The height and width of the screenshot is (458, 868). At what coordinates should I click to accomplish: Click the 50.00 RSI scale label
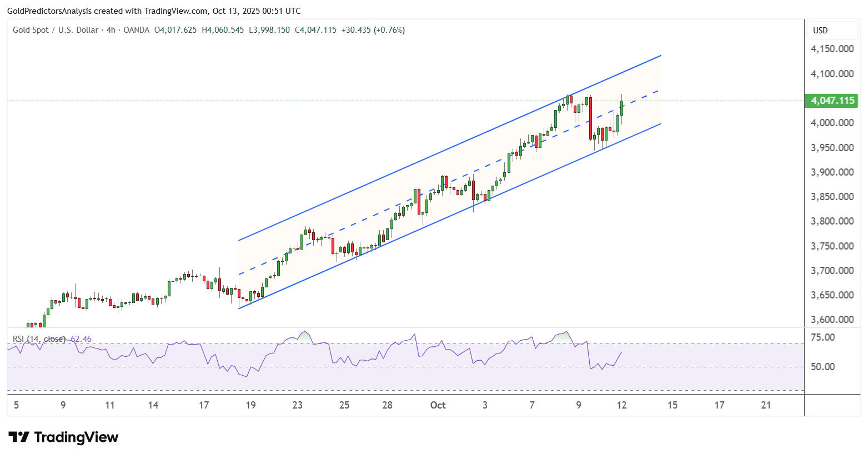(822, 367)
